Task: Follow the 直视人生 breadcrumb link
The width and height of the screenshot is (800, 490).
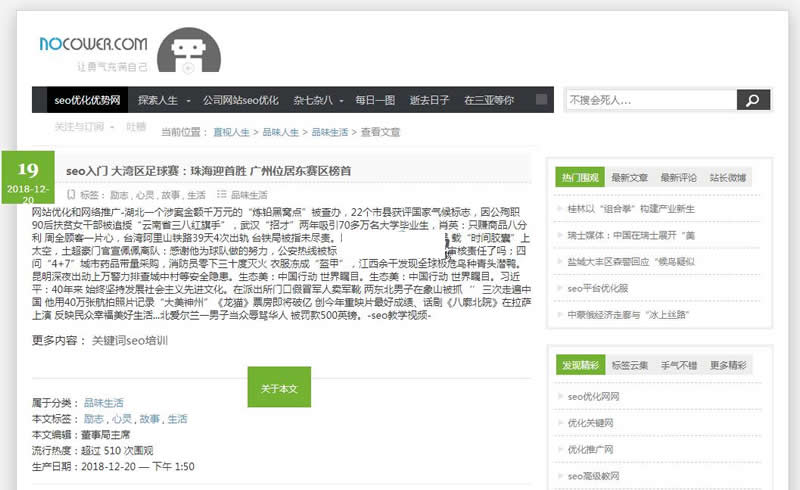Action: [231, 132]
